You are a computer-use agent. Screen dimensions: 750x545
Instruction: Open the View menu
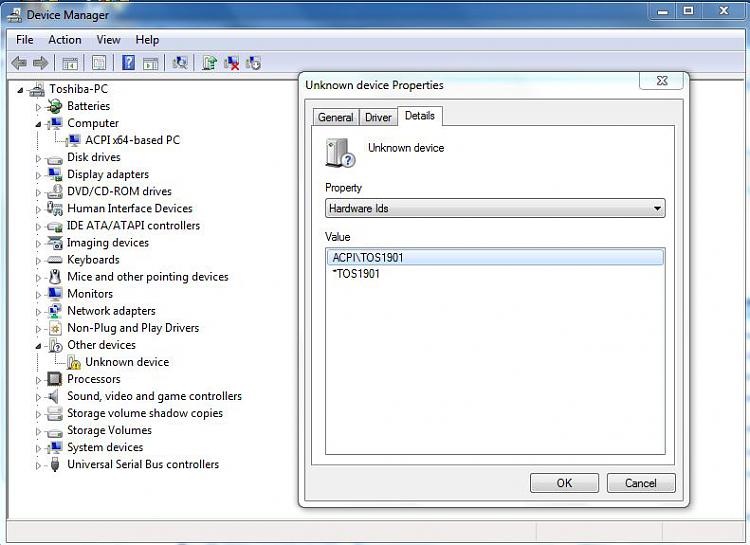click(108, 40)
